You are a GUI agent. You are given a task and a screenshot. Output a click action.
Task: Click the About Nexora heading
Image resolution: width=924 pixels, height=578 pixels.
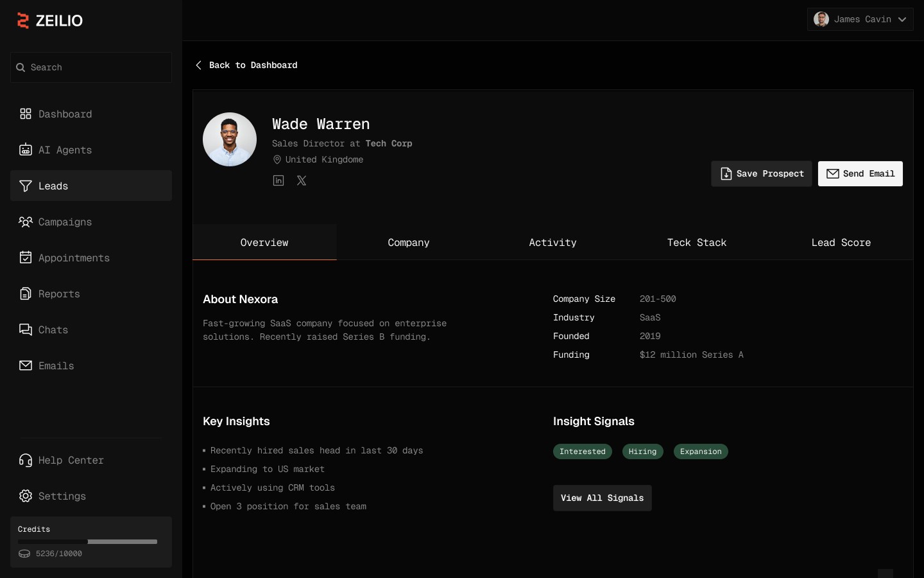point(241,299)
